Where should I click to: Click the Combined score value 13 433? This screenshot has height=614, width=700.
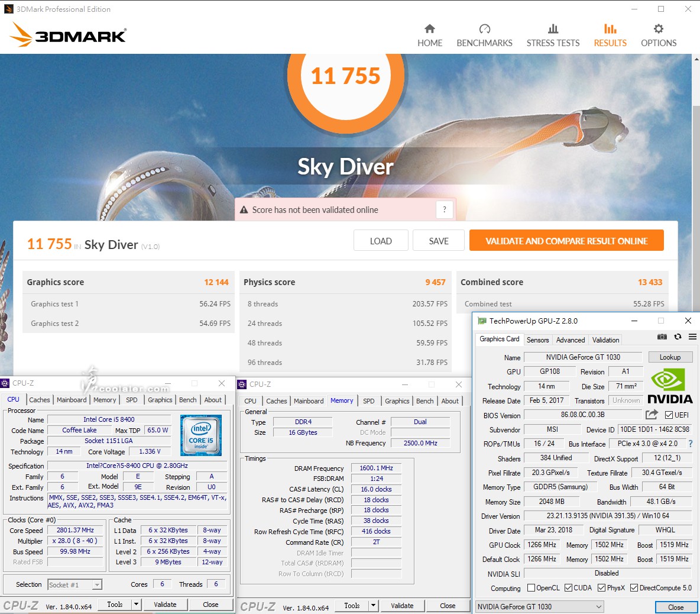650,282
